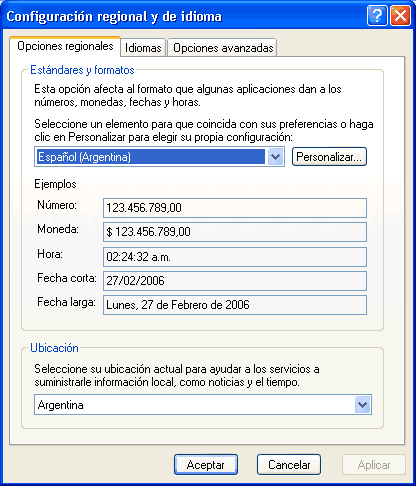This screenshot has width=416, height=486.
Task: Click the dialog title Configuración regional y de idioma
Action: tap(114, 16)
